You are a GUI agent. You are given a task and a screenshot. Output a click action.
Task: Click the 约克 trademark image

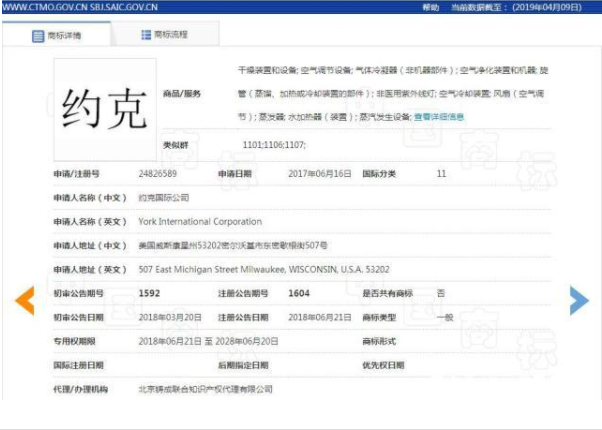[105, 109]
